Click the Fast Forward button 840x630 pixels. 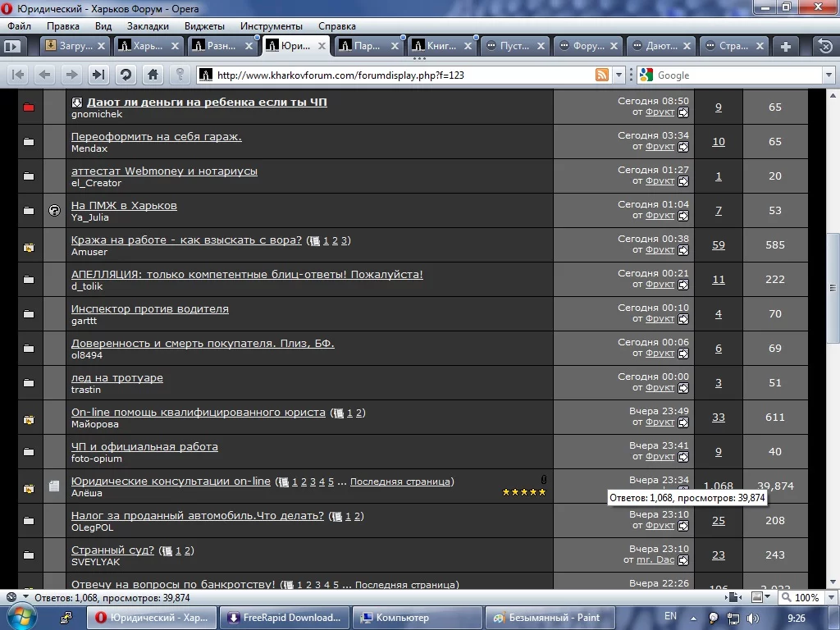point(98,75)
